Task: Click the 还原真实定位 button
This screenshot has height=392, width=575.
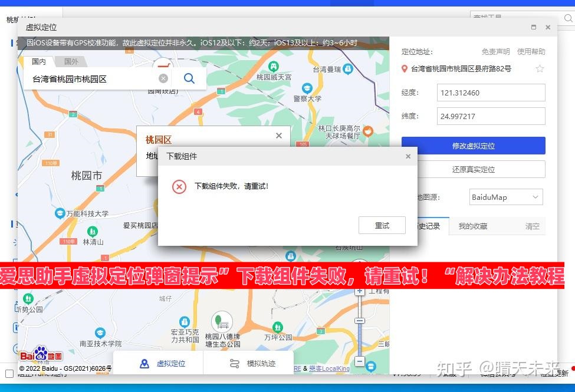Action: 473,169
